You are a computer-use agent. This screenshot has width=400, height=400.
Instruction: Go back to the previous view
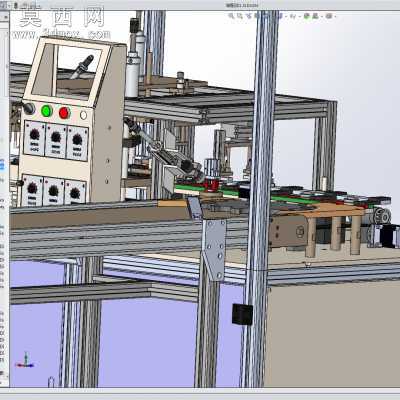coord(249,16)
